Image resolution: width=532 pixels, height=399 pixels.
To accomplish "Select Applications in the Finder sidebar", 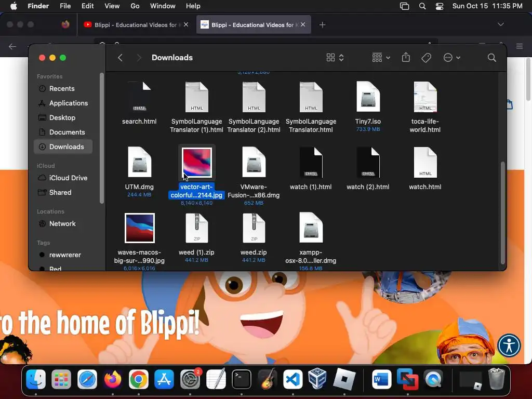I will pos(63,103).
